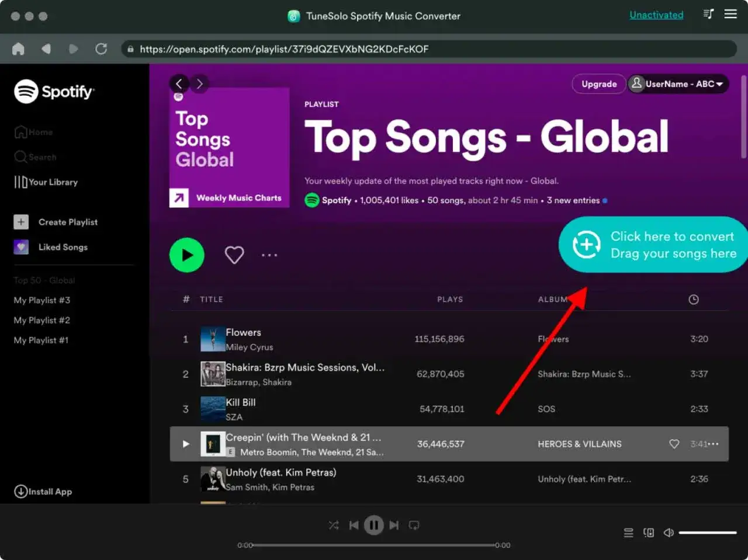Open the play queue icon near volume controls

[x=628, y=533]
